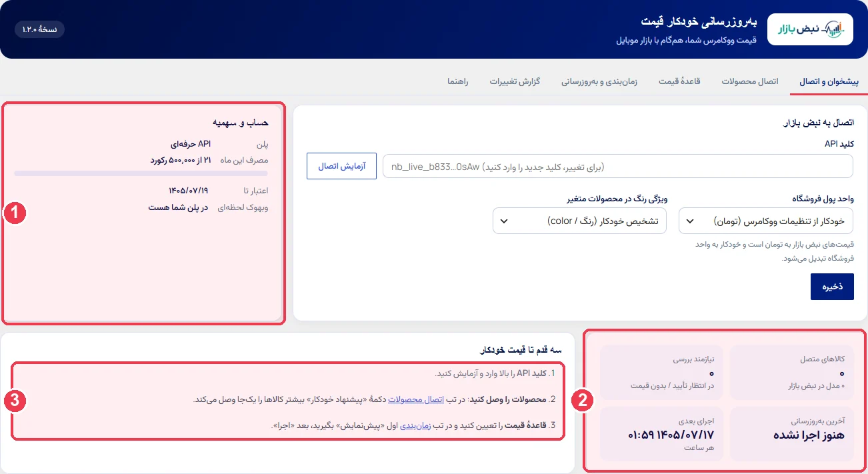Image resolution: width=868 pixels, height=474 pixels.
Task: Expand the ویژگی رنگ در محصولات متغیر dropdown
Action: tap(579, 221)
